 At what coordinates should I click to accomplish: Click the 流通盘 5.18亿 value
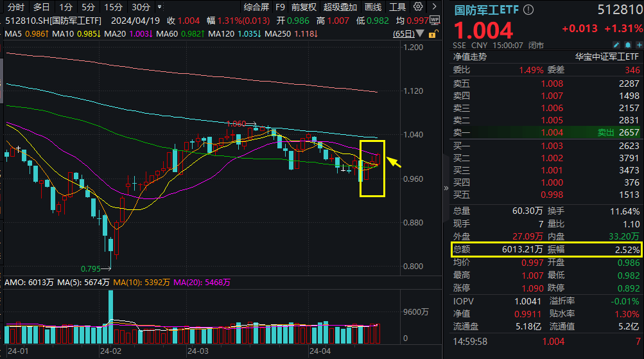528,326
